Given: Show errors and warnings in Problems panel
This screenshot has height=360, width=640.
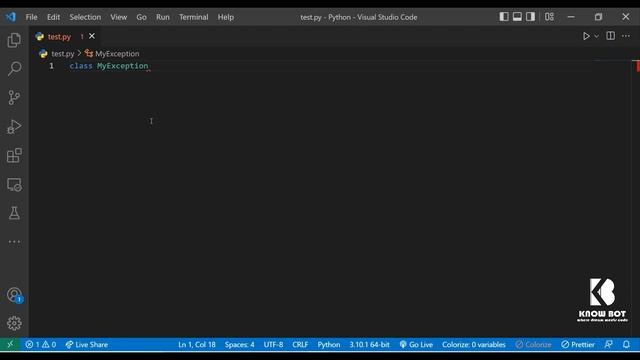Looking at the screenshot, I should pyautogui.click(x=40, y=344).
